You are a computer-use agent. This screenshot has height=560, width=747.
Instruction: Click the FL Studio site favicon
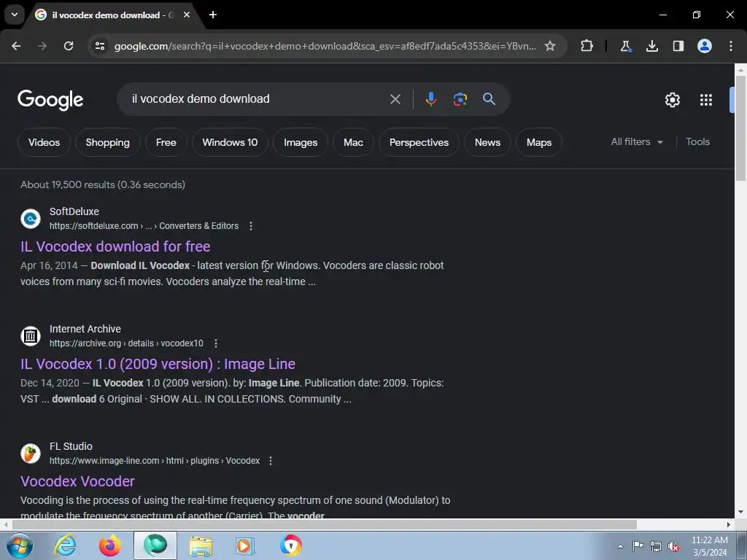[x=31, y=454]
